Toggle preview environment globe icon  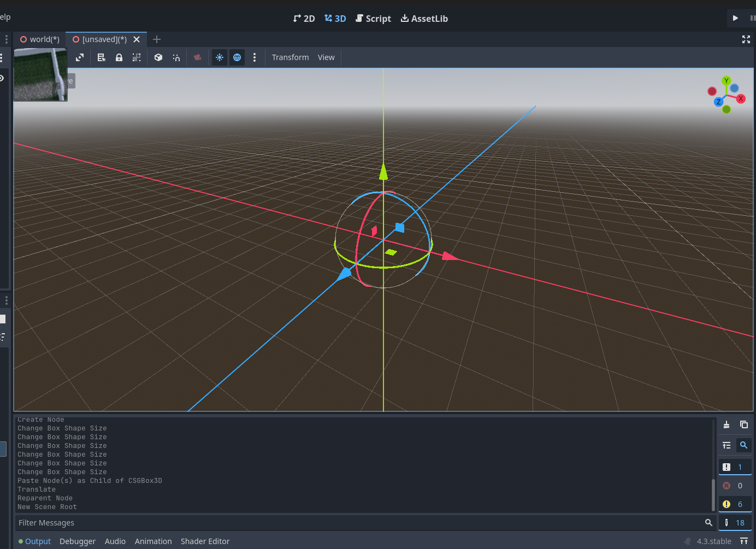click(x=237, y=57)
